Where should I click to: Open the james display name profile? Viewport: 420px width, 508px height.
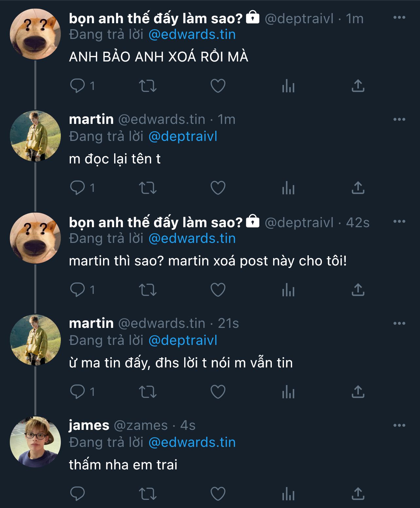click(89, 425)
